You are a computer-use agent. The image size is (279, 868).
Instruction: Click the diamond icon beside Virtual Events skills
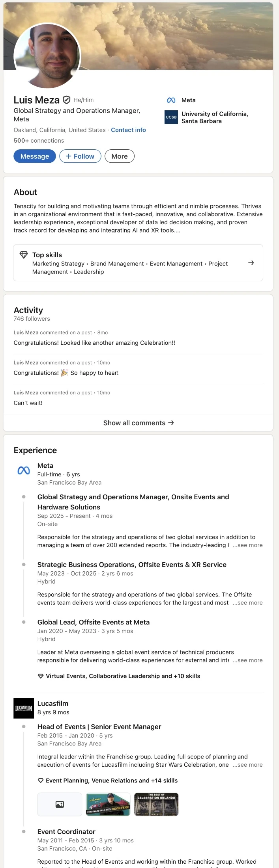tap(41, 676)
